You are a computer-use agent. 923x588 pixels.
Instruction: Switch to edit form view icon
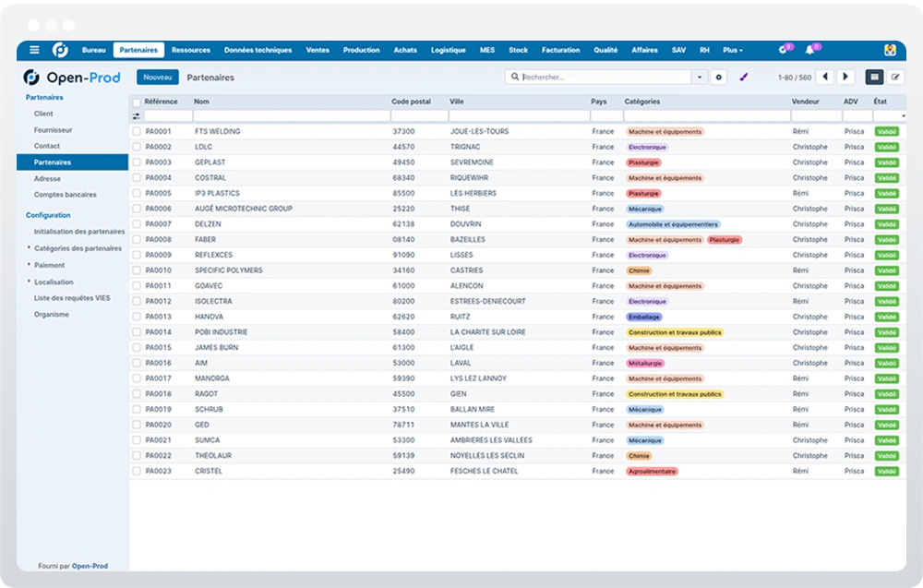coord(895,78)
